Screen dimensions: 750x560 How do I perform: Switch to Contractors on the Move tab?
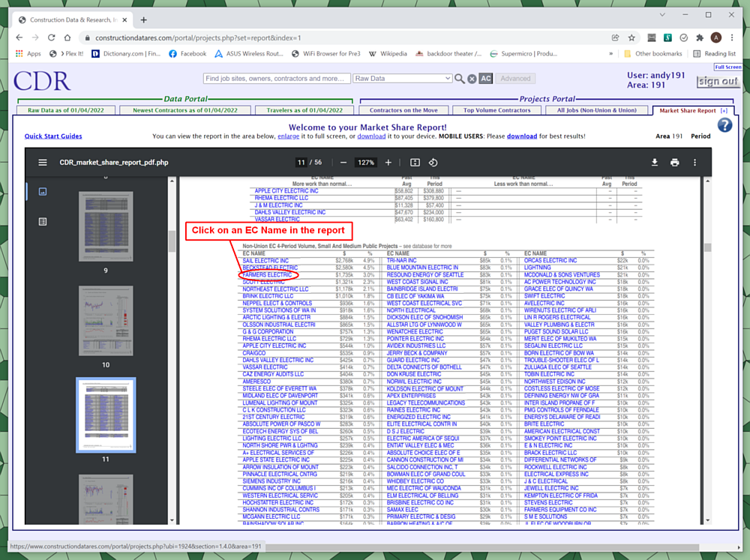pos(403,110)
